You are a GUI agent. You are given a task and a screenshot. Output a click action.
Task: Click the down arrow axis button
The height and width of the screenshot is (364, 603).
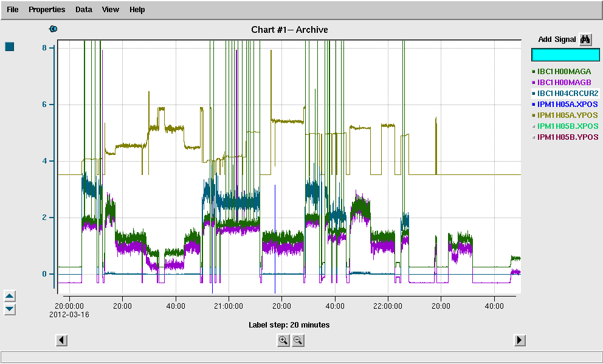point(10,309)
